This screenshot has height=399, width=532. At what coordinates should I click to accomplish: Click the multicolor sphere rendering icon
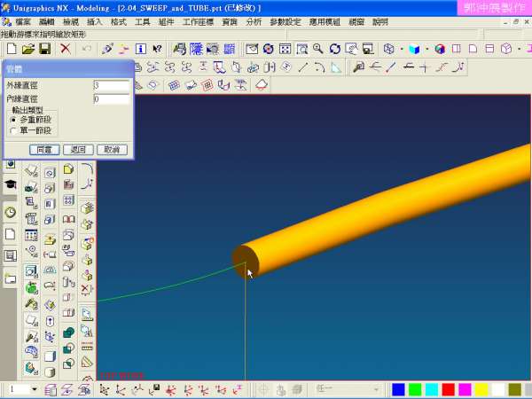tap(440, 49)
